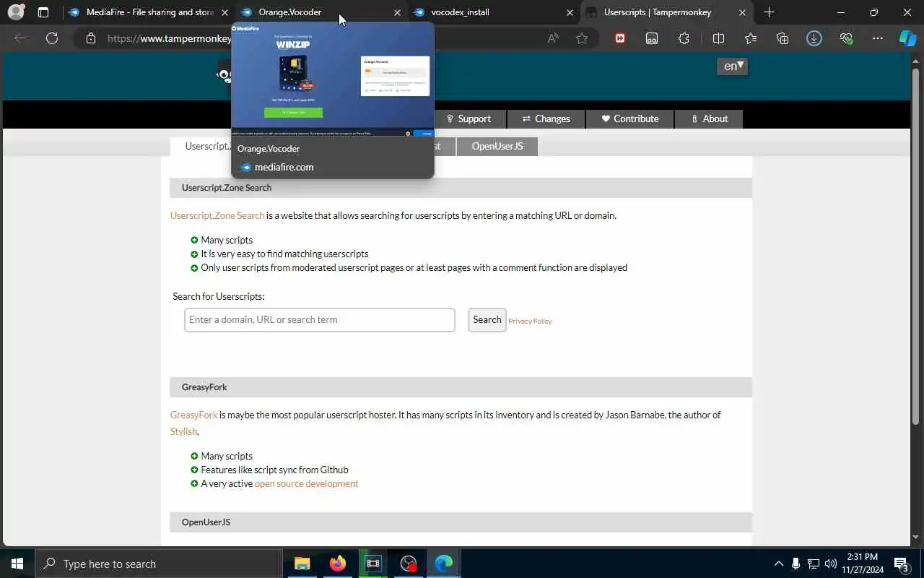Open Firefox from the taskbar
The image size is (924, 578).
coord(337,564)
